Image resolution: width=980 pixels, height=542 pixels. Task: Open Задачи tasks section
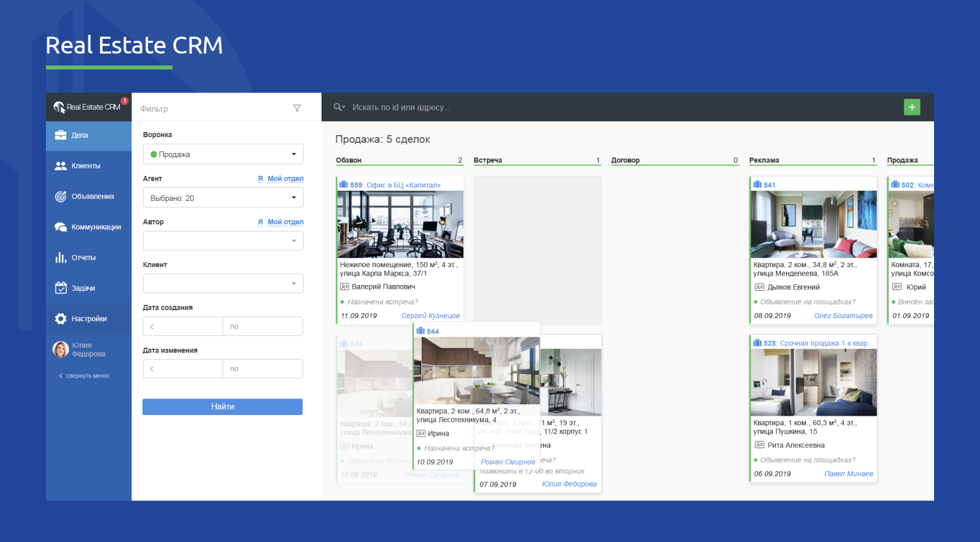(x=89, y=288)
